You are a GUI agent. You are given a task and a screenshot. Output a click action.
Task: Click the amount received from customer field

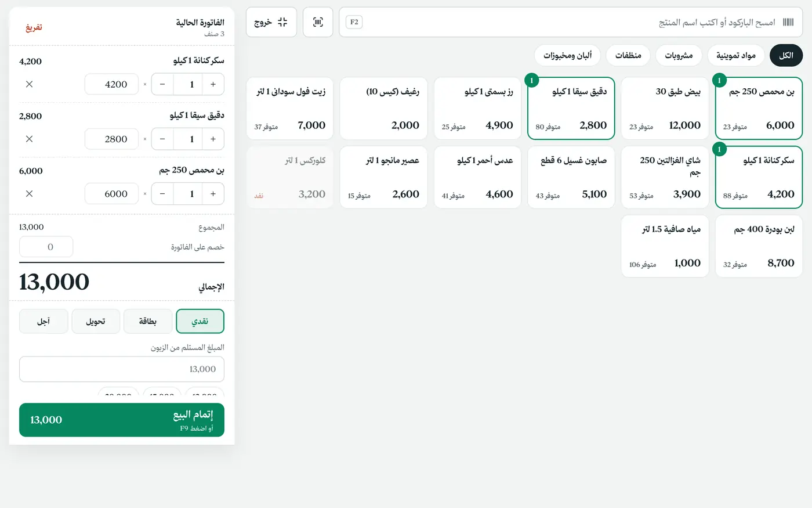click(122, 369)
